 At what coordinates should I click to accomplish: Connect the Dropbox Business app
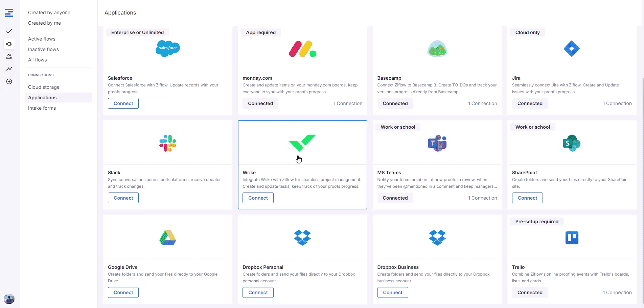[393, 292]
